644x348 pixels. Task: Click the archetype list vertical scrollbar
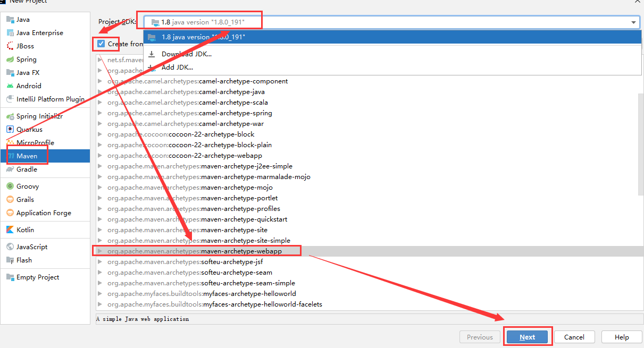click(641, 144)
